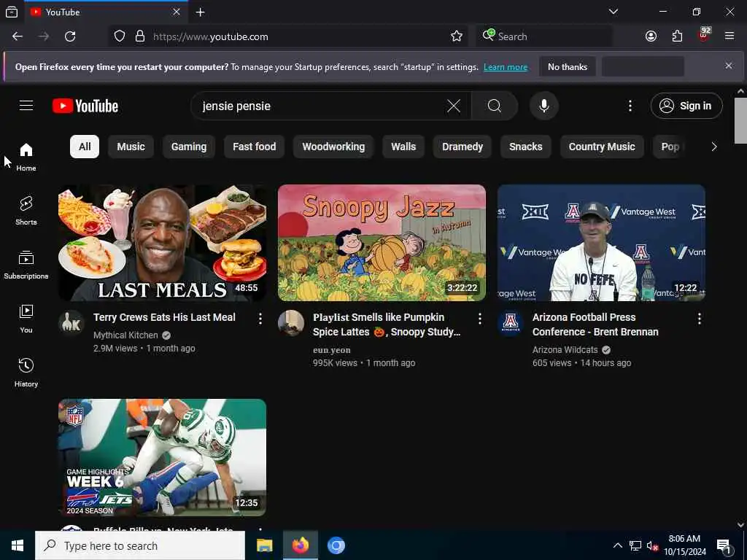The height and width of the screenshot is (560, 747).
Task: Open the You section in sidebar
Action: (26, 319)
